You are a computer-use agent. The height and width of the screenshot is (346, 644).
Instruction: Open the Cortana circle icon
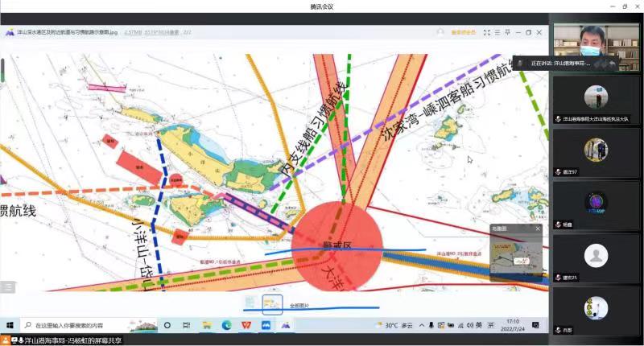[167, 325]
